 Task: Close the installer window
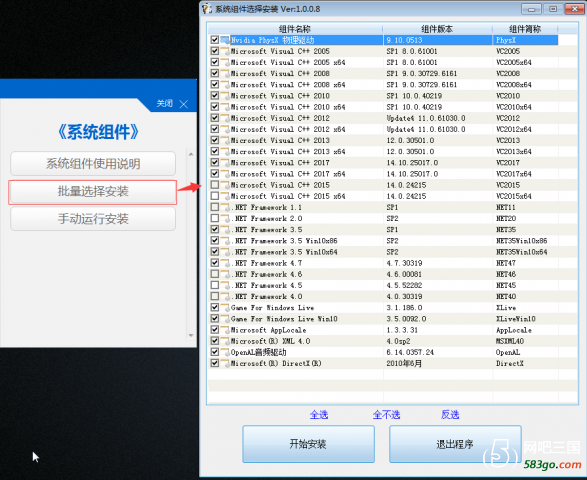click(575, 9)
